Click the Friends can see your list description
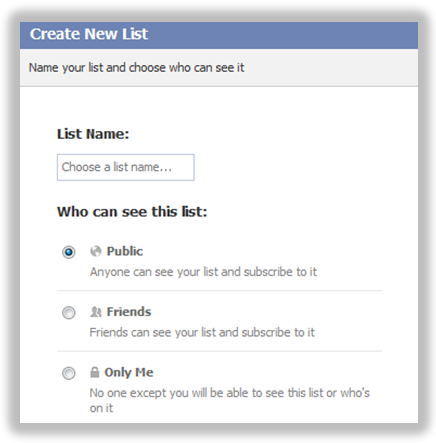Viewport: 436px width, 443px height. pos(202,333)
